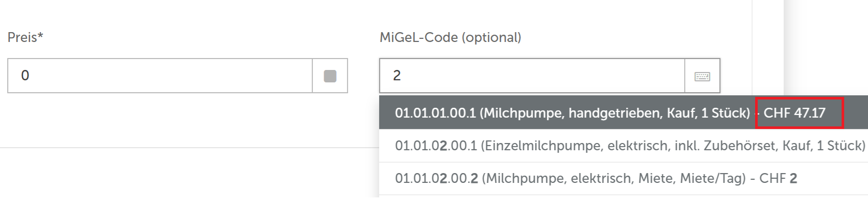Select 01.01.01.00.1 Milchpumpe handgetrieben suggestion

(624, 112)
